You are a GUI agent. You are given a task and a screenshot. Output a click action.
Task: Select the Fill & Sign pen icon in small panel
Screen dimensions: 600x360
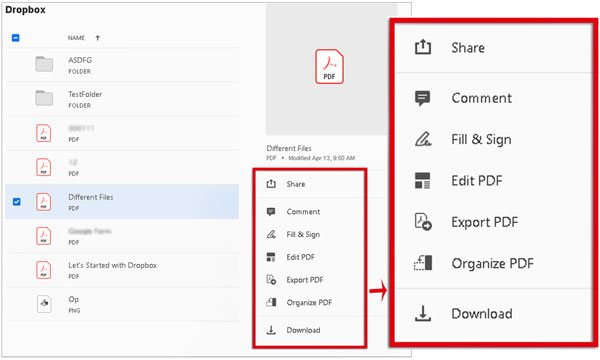click(271, 234)
